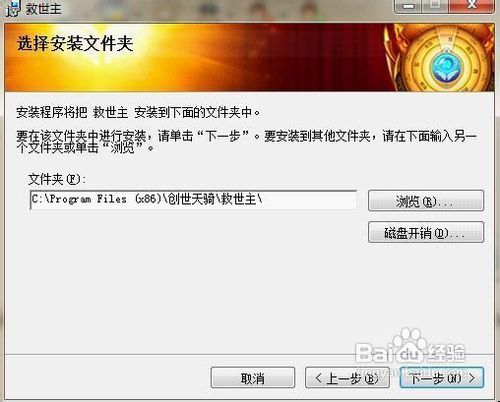Click the blue gem emblem in the banner
Screen dimensions: 500x402
[x=446, y=66]
